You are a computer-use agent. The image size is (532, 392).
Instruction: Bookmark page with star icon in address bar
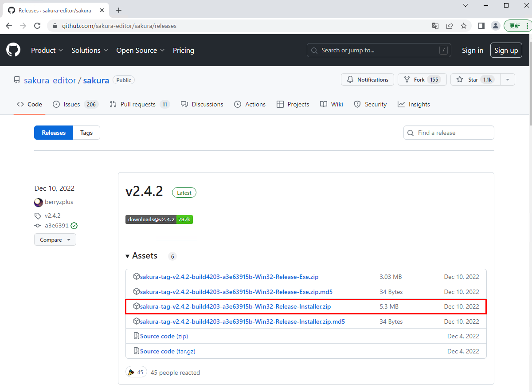(x=464, y=26)
